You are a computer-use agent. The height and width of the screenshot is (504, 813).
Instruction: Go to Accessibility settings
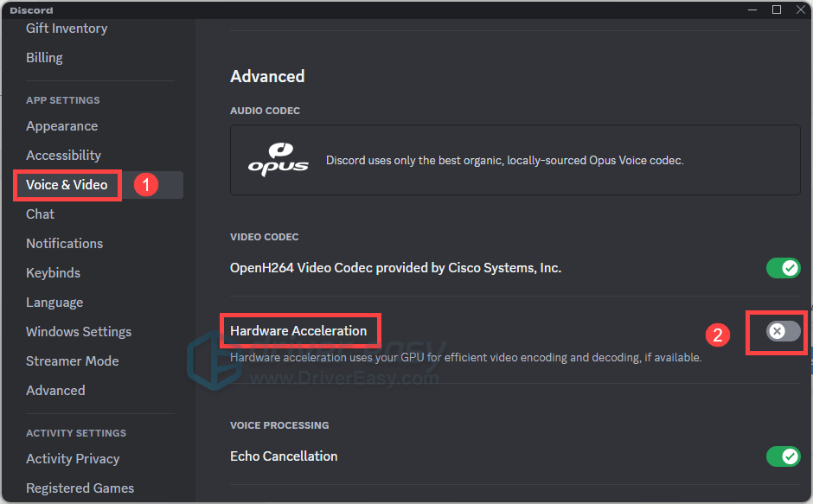click(x=63, y=155)
